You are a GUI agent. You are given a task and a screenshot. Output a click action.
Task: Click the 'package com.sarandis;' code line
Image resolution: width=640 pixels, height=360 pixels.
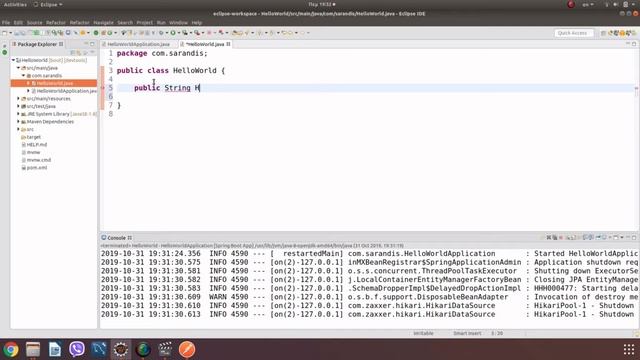(x=162, y=53)
